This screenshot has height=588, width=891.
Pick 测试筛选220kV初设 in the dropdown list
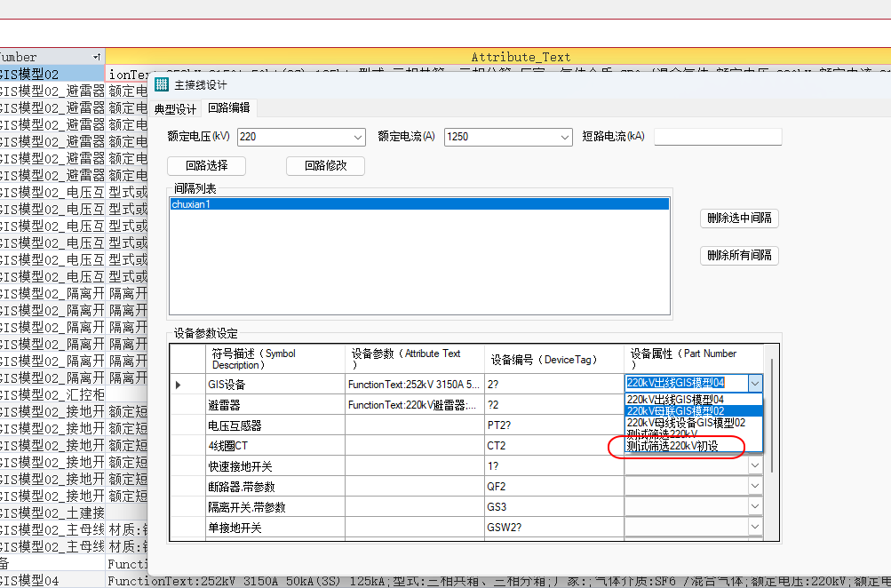(672, 446)
